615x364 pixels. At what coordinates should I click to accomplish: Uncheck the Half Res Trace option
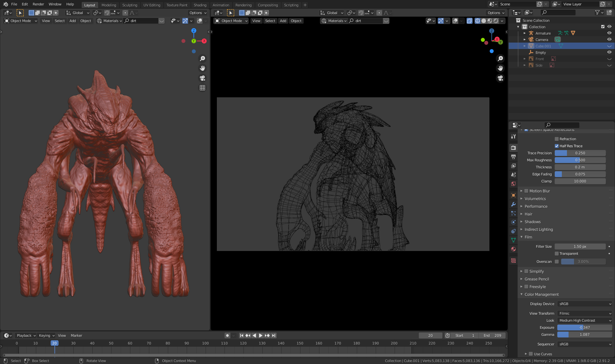coord(557,146)
